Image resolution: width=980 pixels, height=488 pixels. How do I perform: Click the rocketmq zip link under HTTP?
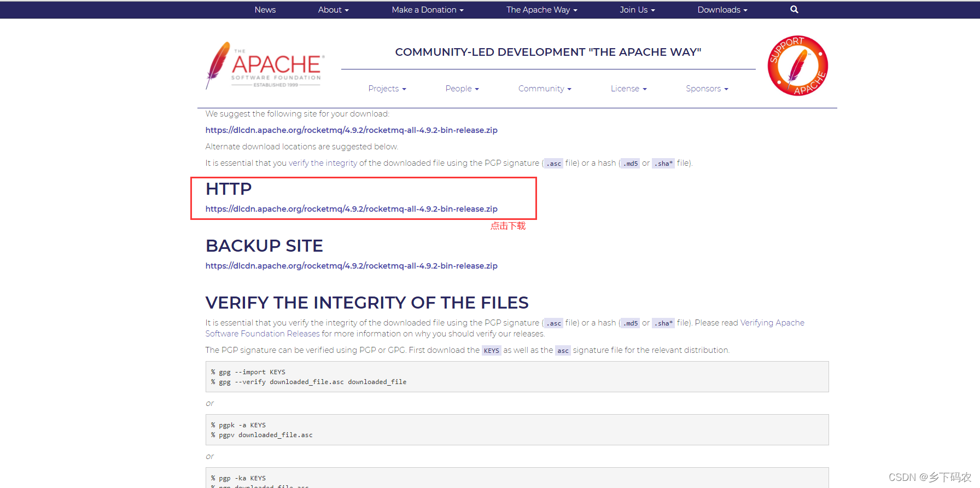coord(352,209)
